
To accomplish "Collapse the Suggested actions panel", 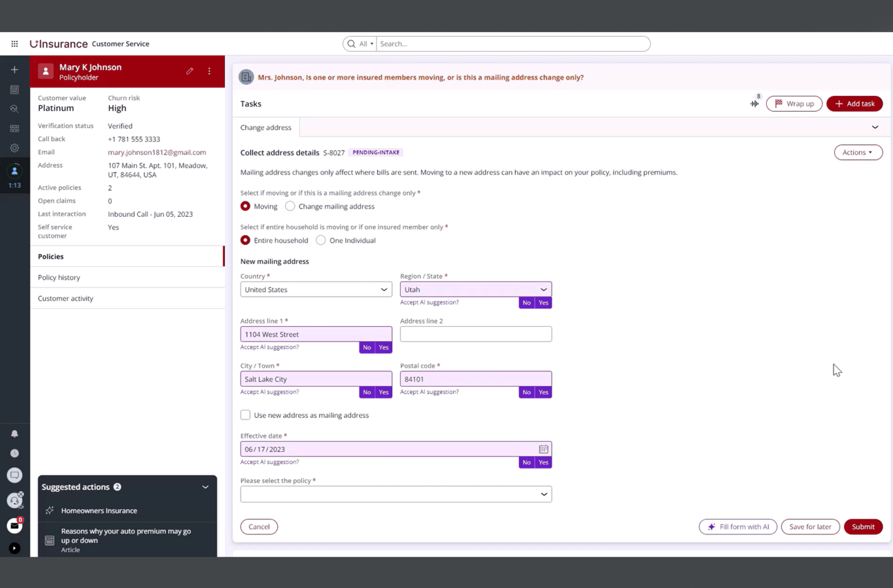I will pos(205,487).
